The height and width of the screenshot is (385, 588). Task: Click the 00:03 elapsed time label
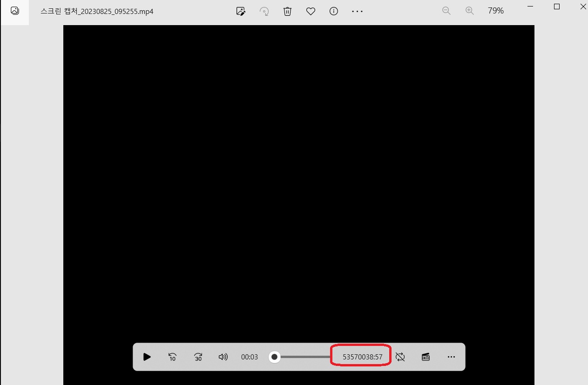click(250, 357)
